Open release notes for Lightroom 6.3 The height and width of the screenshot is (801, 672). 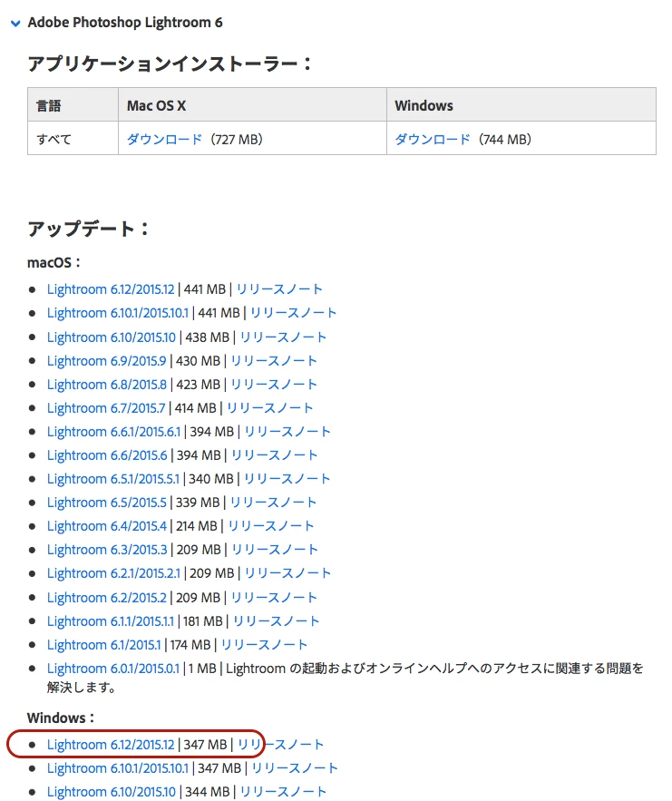(275, 549)
